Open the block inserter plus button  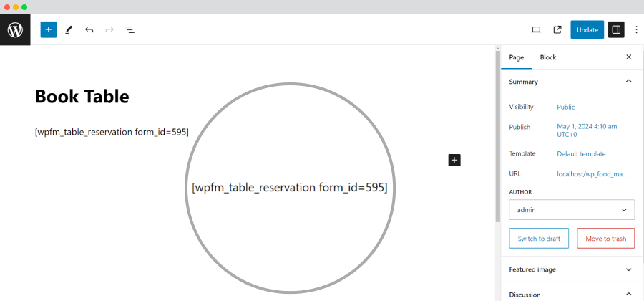49,29
